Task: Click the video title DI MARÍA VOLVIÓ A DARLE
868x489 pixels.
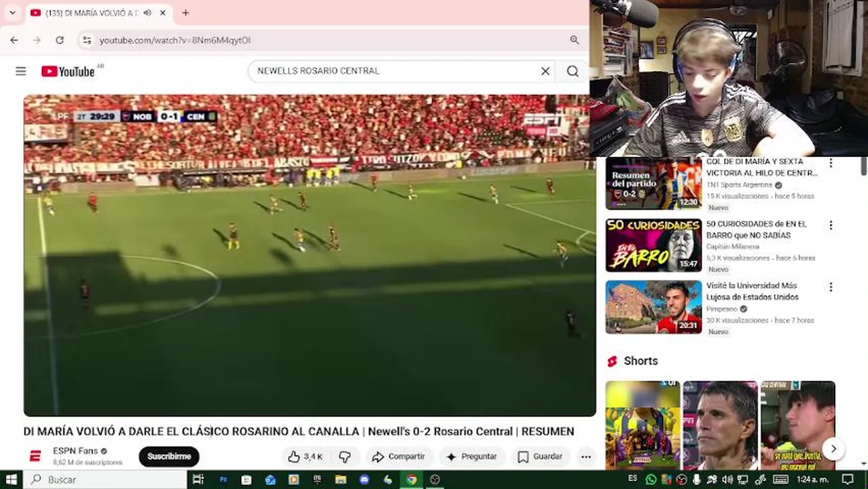Action: tap(299, 431)
